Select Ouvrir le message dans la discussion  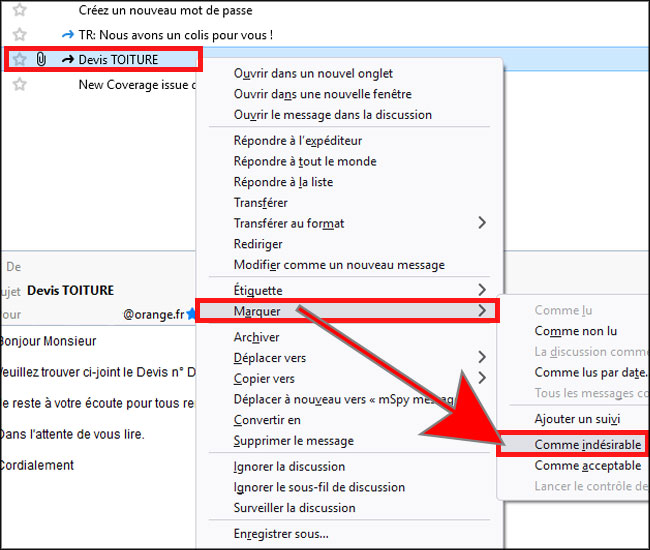332,115
